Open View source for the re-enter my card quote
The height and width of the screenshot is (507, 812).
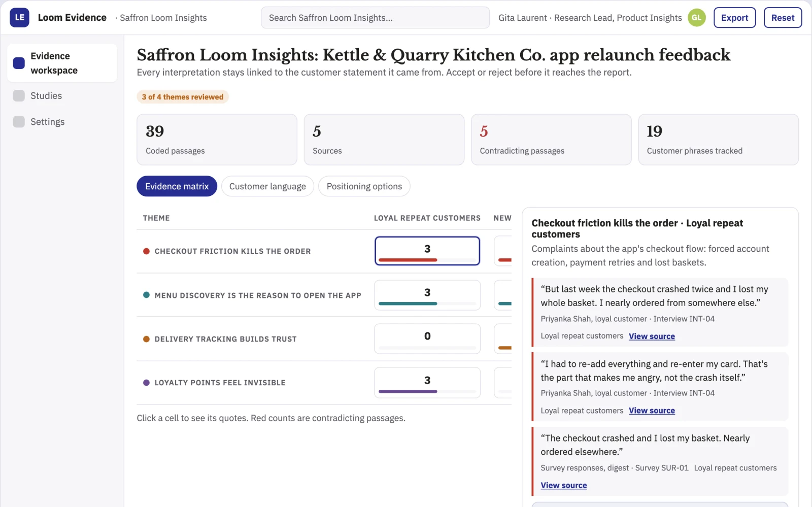click(x=652, y=411)
